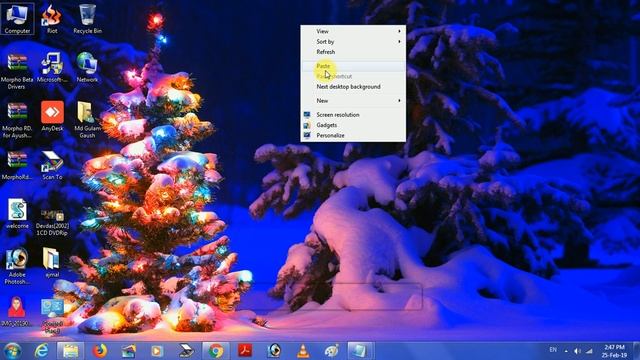
Task: Open the network signal tray icon
Action: coord(589,351)
